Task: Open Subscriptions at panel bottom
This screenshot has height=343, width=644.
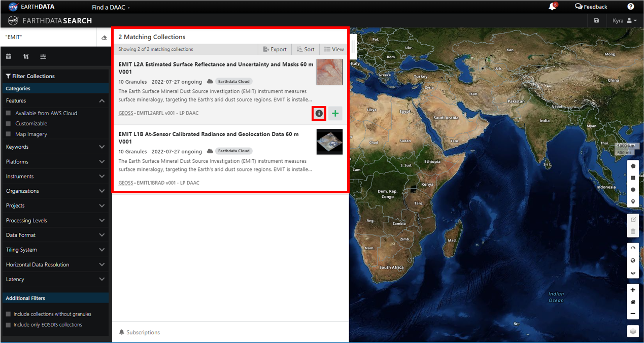Action: (x=140, y=332)
